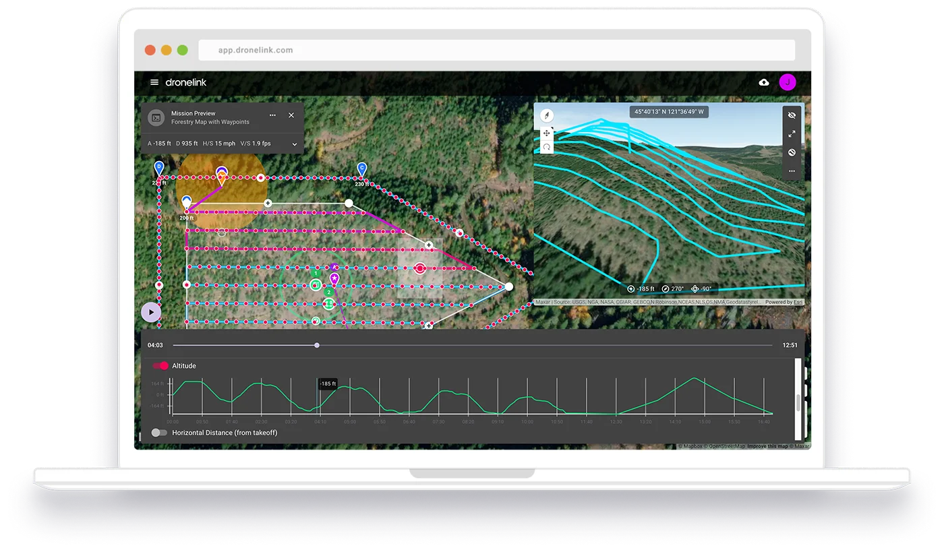
Task: Click the -90° gimbal pitch readout
Action: pyautogui.click(x=701, y=288)
